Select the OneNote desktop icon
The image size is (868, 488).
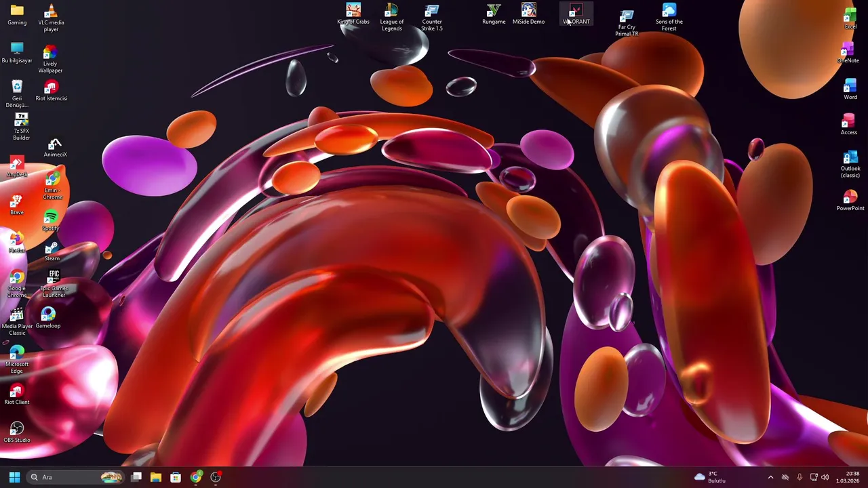click(x=848, y=53)
